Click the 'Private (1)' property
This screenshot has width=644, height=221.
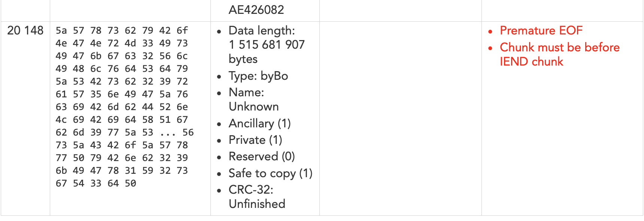point(255,140)
